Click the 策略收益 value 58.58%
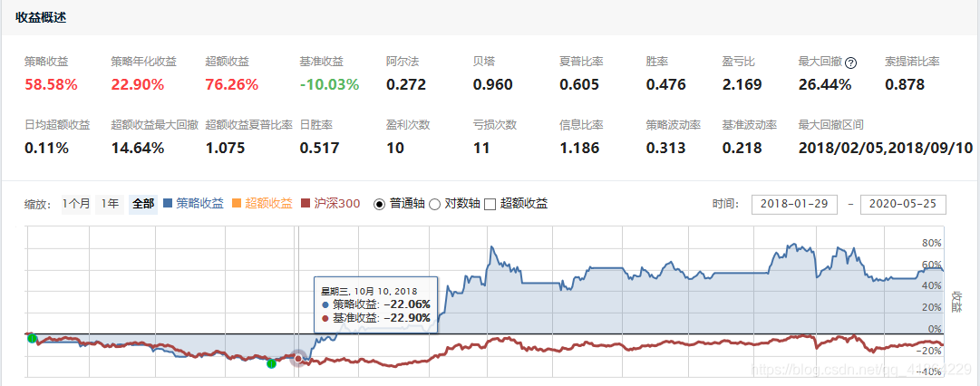This screenshot has width=980, height=386. point(52,85)
